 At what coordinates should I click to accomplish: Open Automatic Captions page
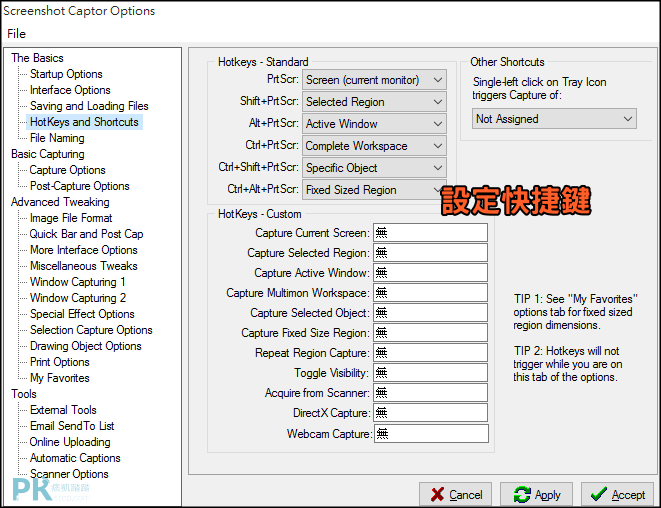(x=75, y=459)
